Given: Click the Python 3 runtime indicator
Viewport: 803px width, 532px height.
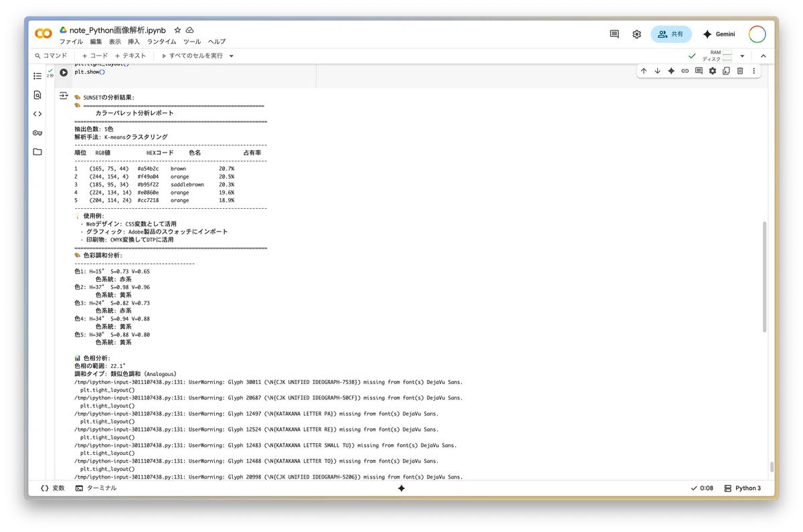Looking at the screenshot, I should [743, 489].
